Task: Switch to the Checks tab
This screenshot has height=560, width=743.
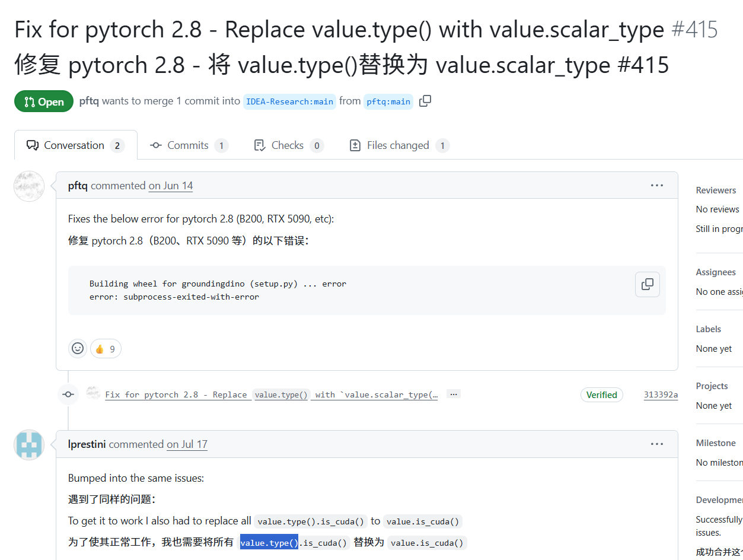Action: pos(289,145)
